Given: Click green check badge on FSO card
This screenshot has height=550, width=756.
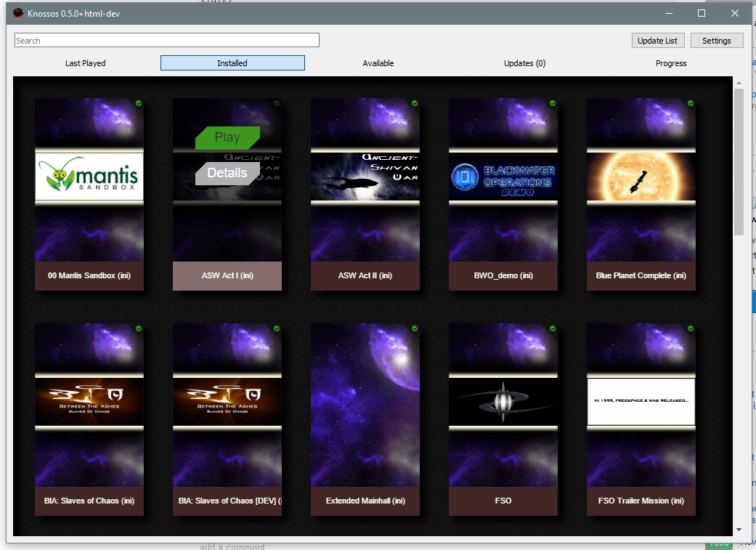Looking at the screenshot, I should point(553,328).
